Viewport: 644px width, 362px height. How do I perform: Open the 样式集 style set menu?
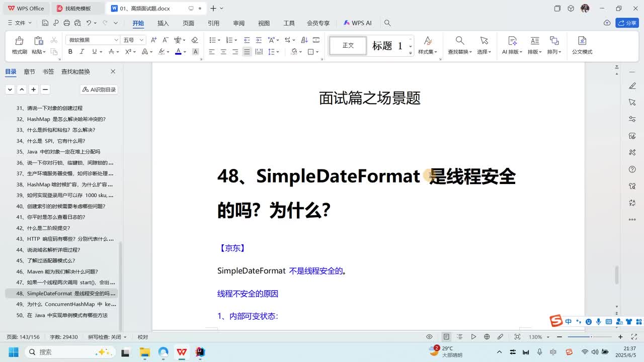point(428,45)
